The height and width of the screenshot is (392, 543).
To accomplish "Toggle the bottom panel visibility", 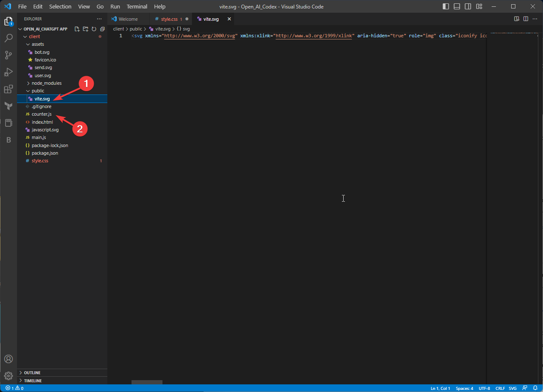I will (x=457, y=6).
